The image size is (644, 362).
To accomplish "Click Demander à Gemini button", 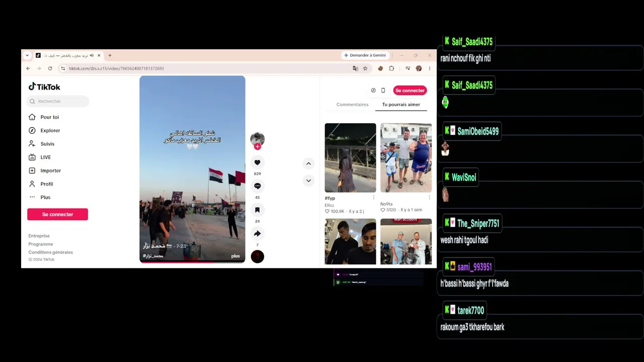I will point(365,55).
